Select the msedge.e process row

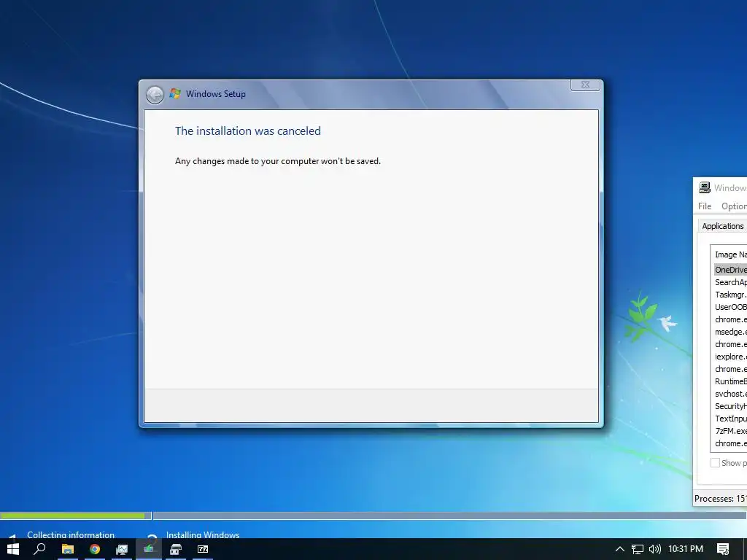coord(730,332)
